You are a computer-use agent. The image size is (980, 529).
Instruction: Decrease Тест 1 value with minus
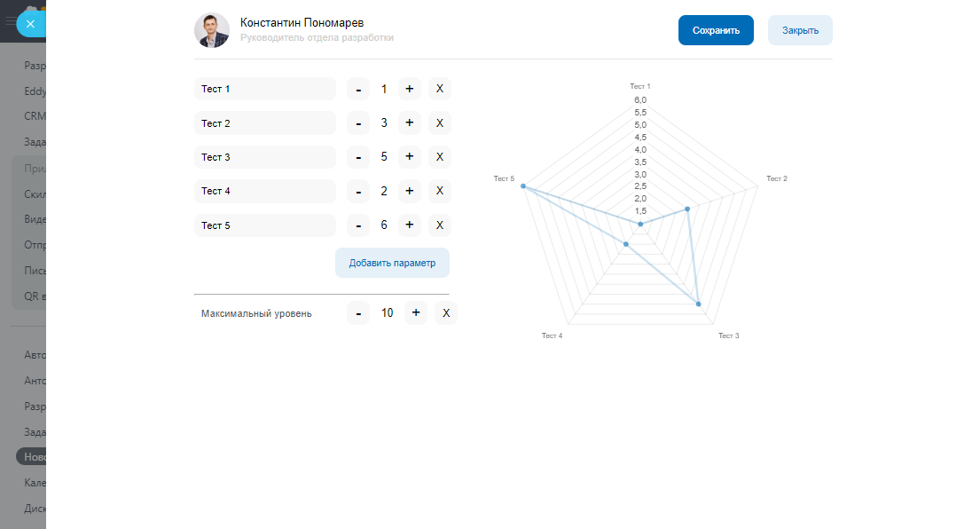click(358, 89)
